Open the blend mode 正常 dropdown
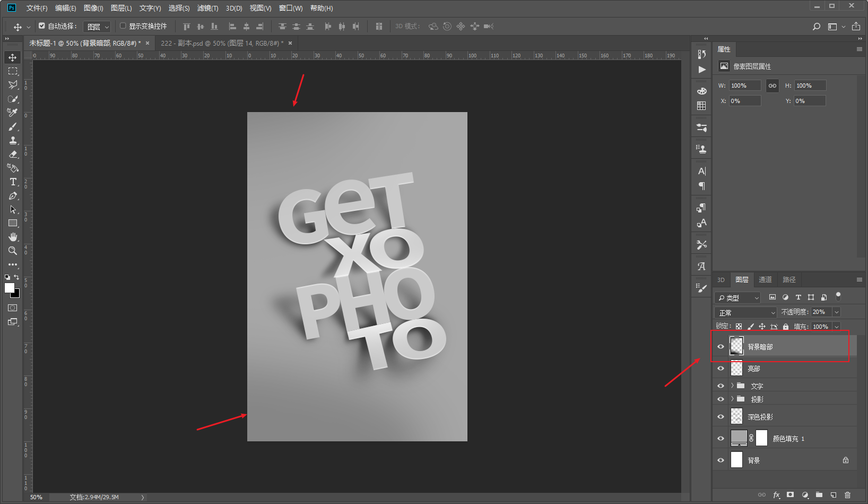This screenshot has width=868, height=504. click(x=745, y=312)
